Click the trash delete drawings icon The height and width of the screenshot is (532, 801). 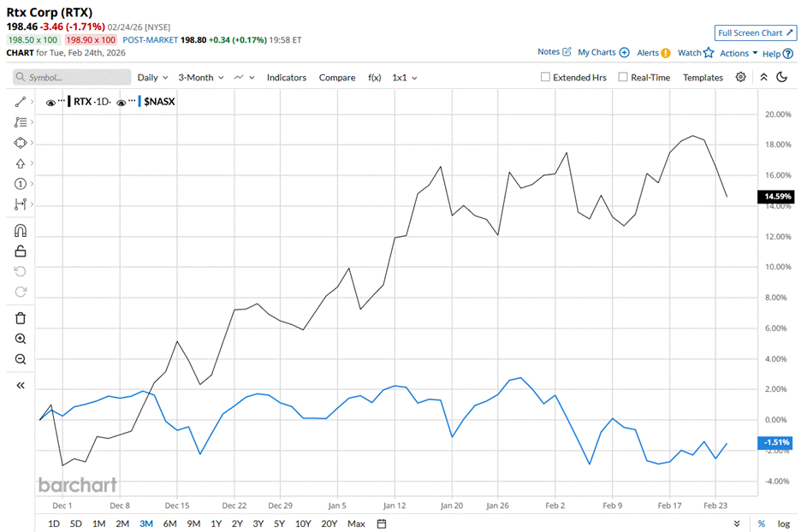pyautogui.click(x=21, y=318)
